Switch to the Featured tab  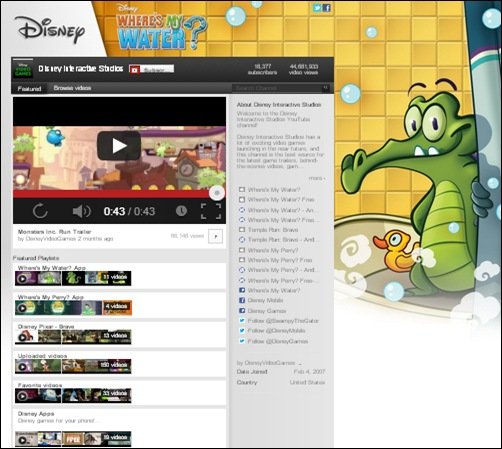click(29, 89)
